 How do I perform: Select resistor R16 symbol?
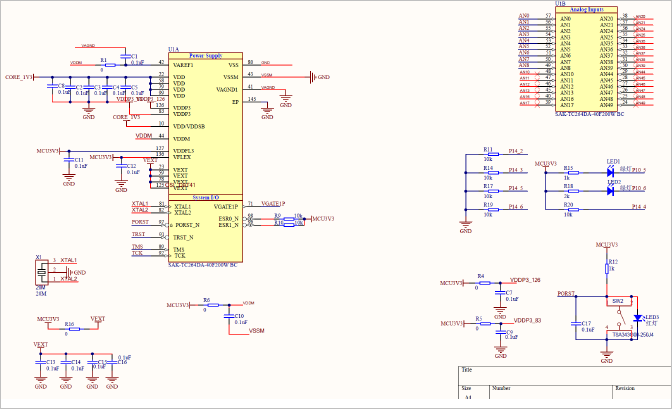74,329
